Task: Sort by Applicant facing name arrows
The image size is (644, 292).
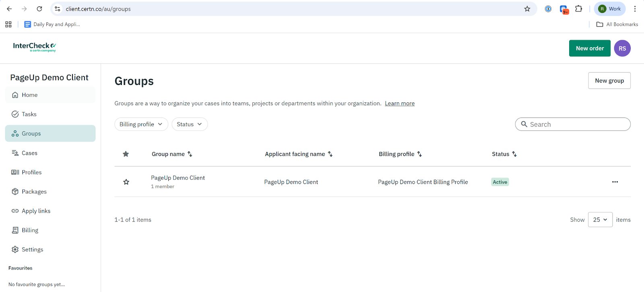Action: [330, 154]
